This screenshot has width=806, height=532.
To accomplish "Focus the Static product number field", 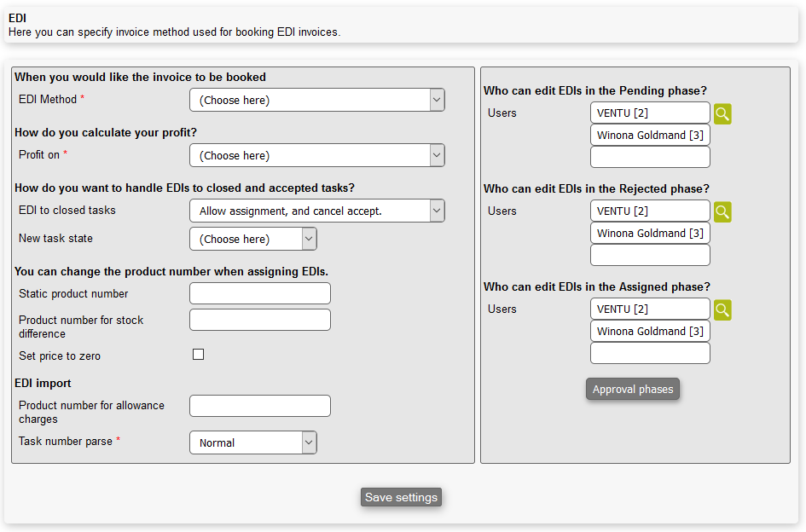I will (x=259, y=293).
